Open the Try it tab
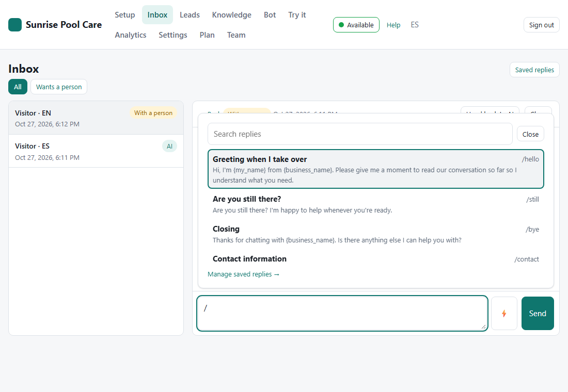This screenshot has width=568, height=392. 297,15
